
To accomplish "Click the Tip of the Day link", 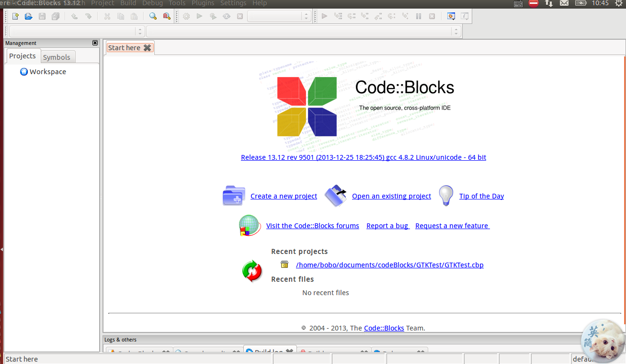I will pyautogui.click(x=481, y=196).
